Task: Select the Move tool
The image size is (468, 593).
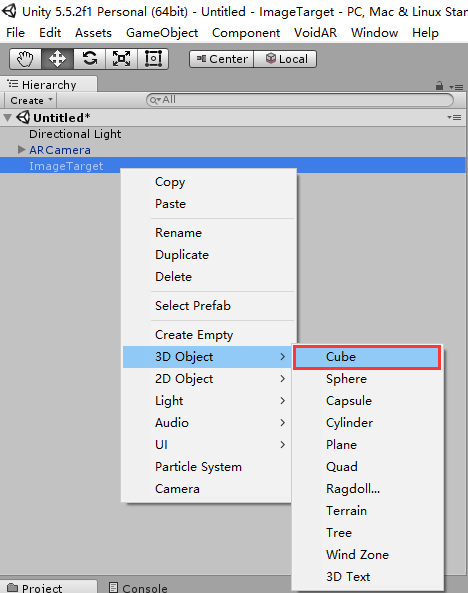Action: point(57,59)
